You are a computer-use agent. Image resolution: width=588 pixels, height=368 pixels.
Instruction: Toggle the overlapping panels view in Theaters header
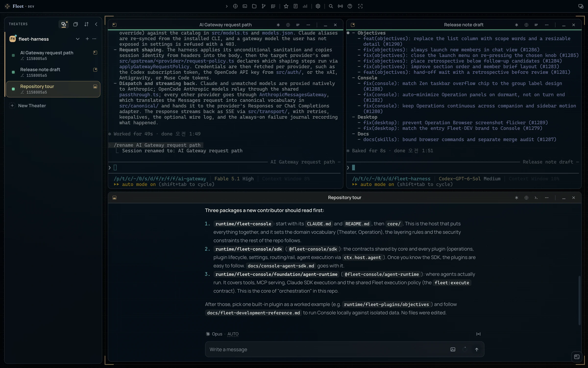[64, 24]
